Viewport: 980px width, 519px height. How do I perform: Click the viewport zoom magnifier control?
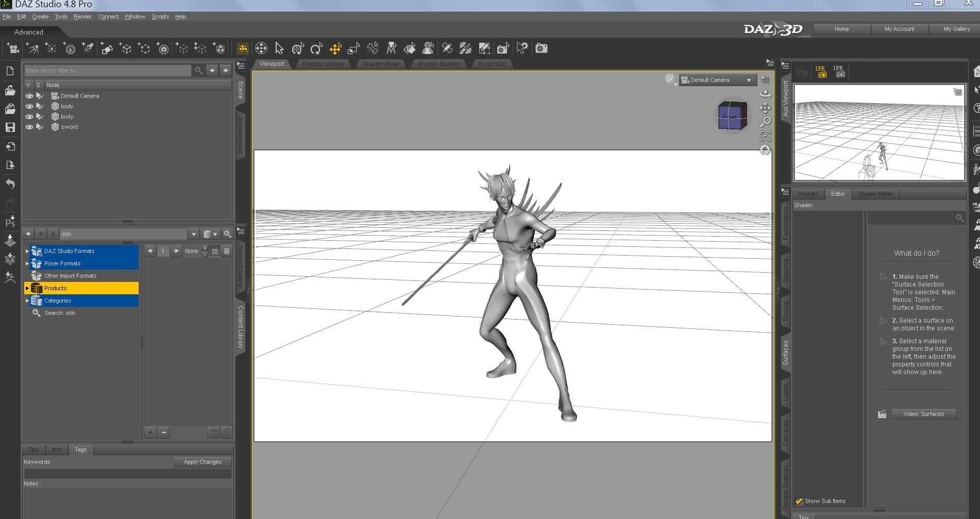pos(765,122)
